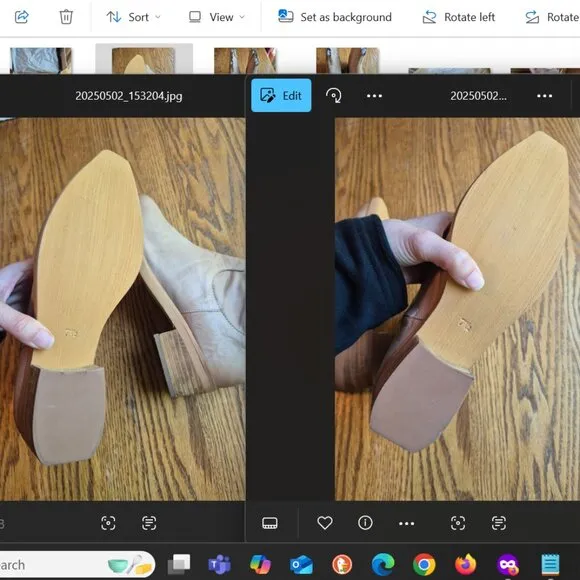580x580 pixels.
Task: Click the scan text icon in 20250502_153204.jpg window
Action: point(149,523)
